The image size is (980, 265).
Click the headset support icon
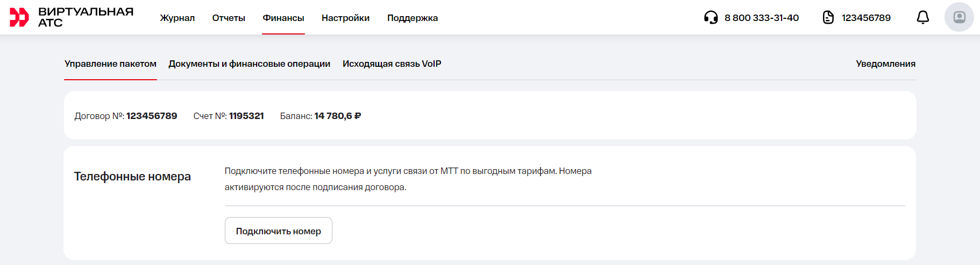(711, 18)
